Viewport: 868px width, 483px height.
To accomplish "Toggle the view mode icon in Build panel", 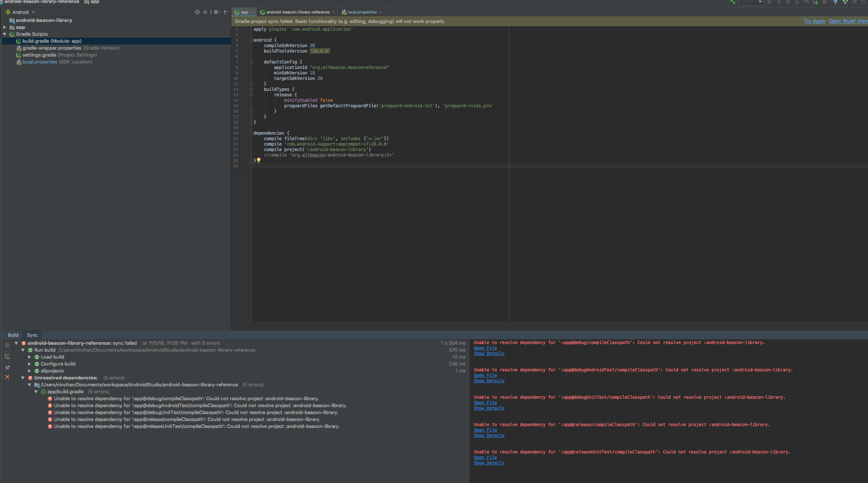I will (x=7, y=356).
